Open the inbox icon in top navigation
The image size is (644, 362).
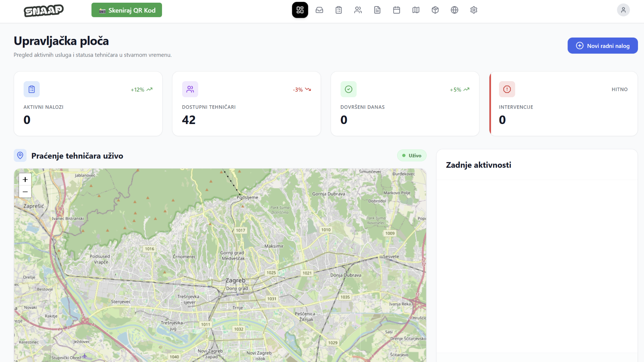(x=319, y=10)
